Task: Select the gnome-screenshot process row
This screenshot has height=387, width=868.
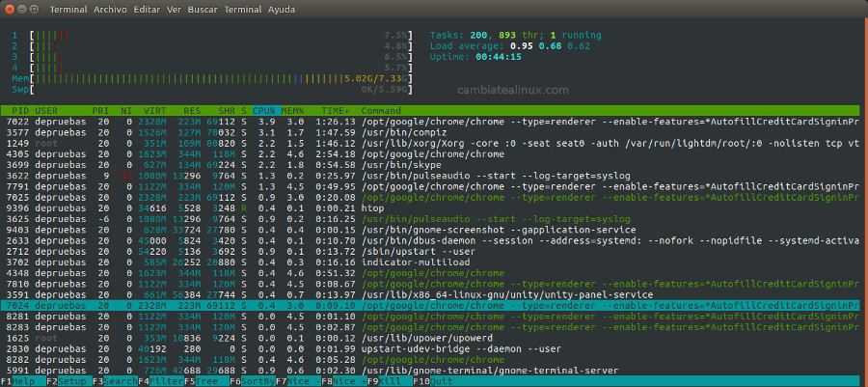Action: (x=429, y=230)
